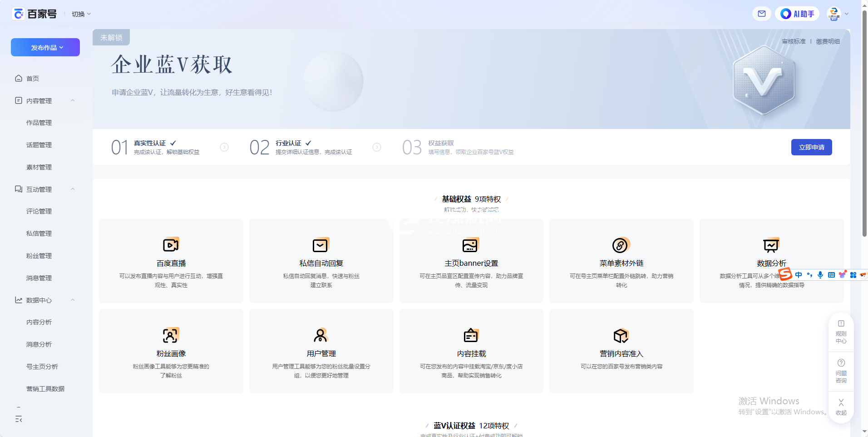Viewport: 868px width, 437px height.
Task: Click the 粉丝画像 fan portrait icon
Action: tap(171, 336)
